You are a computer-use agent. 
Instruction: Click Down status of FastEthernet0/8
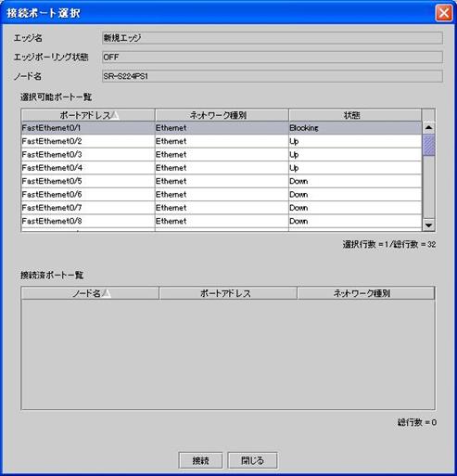355,221
